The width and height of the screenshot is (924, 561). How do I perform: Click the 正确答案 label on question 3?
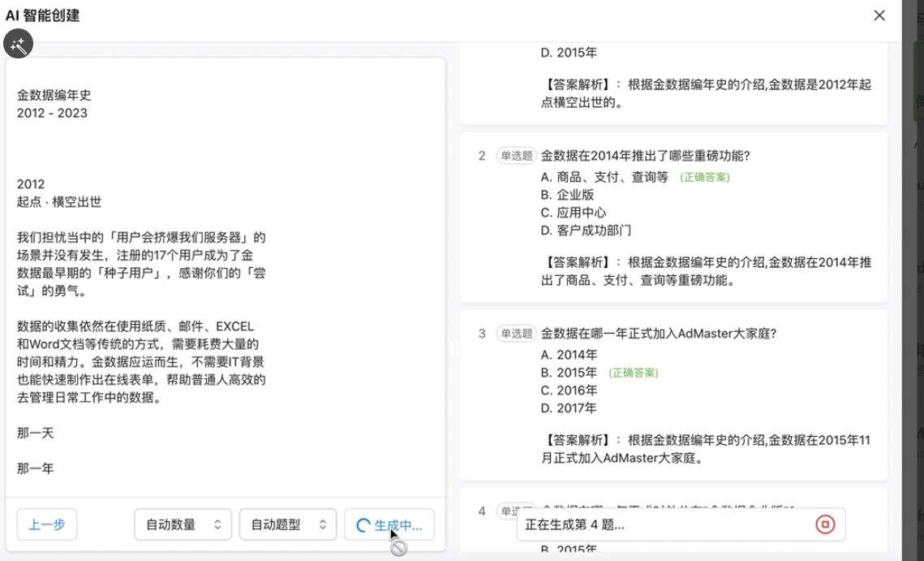click(x=633, y=373)
